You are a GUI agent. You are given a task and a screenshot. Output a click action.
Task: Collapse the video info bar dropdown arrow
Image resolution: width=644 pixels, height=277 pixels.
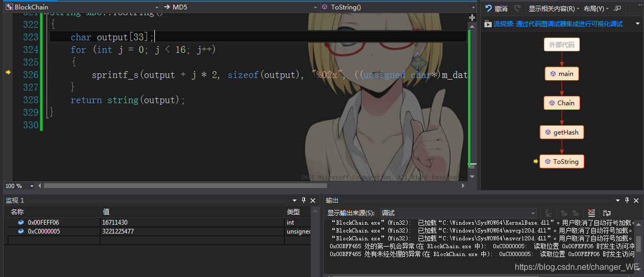pyautogui.click(x=639, y=24)
